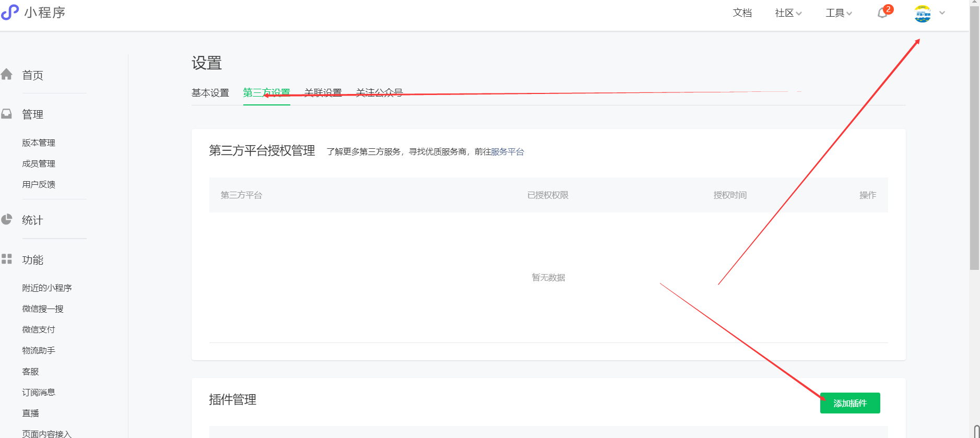Select 订阅消息 in the sidebar
Screen dimensions: 980x438
39,392
